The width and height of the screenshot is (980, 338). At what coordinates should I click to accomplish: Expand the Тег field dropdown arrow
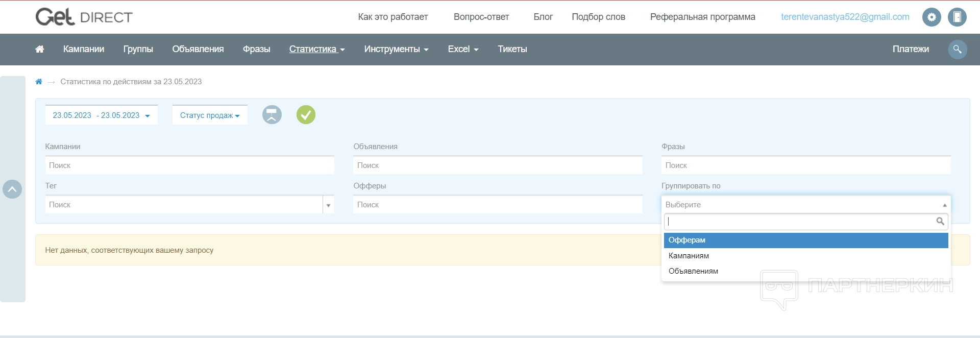328,205
